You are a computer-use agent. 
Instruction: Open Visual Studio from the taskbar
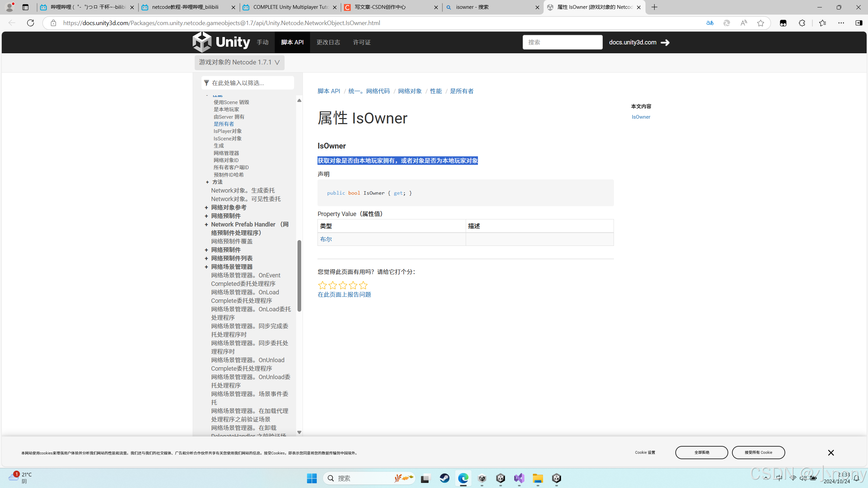519,478
